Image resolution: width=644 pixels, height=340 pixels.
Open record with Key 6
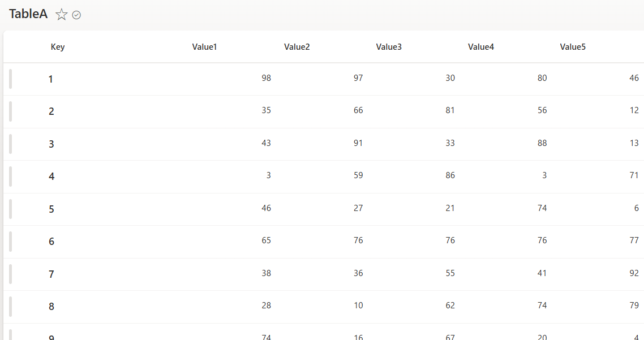coord(51,242)
